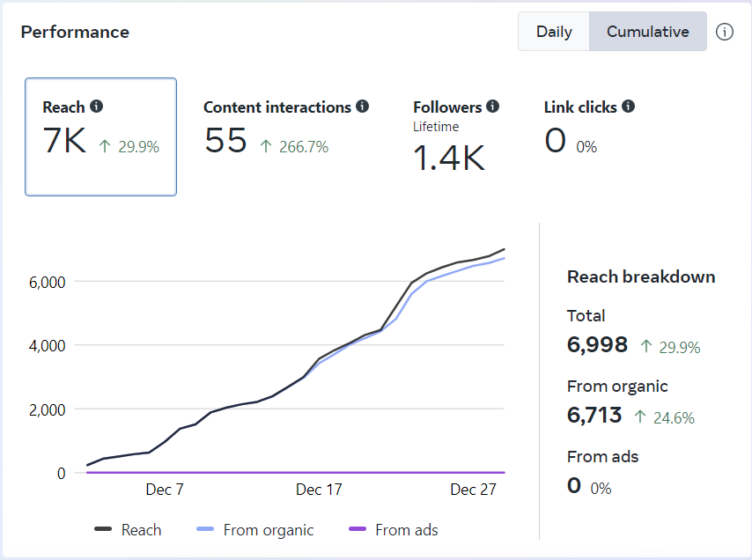Toggle the From organic blue legend swatch
The height and width of the screenshot is (560, 752).
(205, 529)
